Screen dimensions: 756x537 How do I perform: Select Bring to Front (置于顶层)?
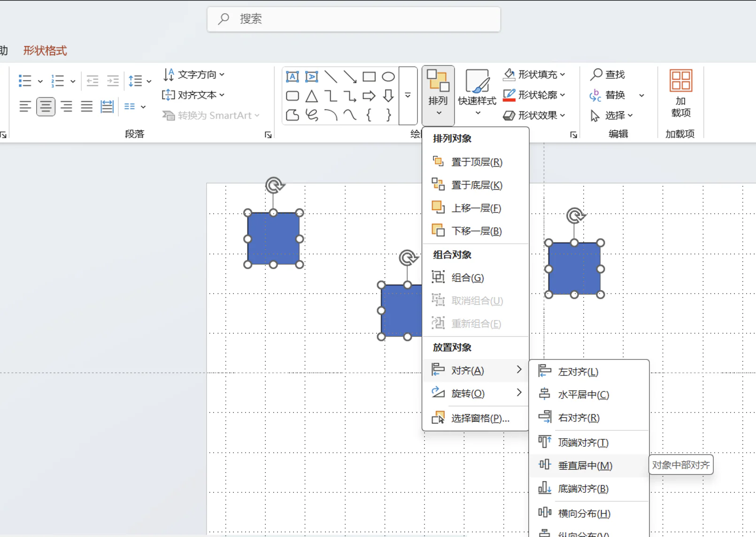(x=476, y=162)
